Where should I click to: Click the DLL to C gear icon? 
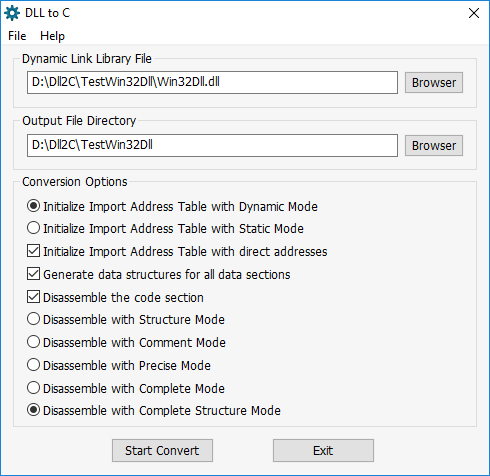click(12, 13)
